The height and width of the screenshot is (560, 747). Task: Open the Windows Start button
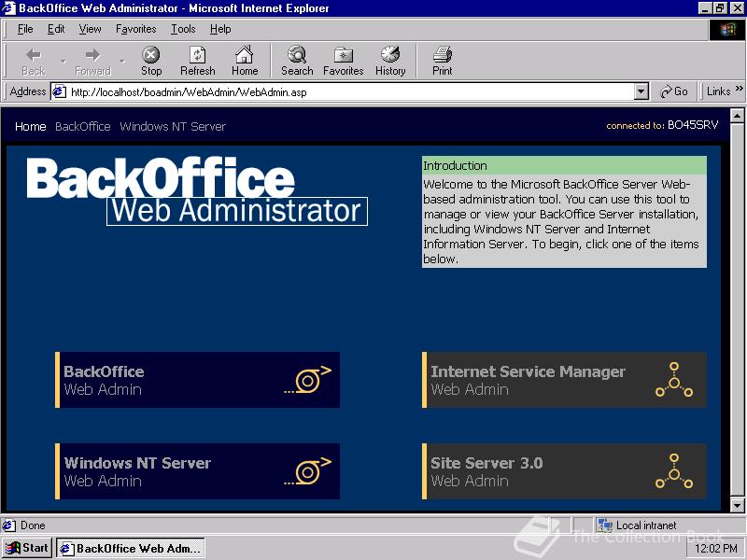point(28,548)
